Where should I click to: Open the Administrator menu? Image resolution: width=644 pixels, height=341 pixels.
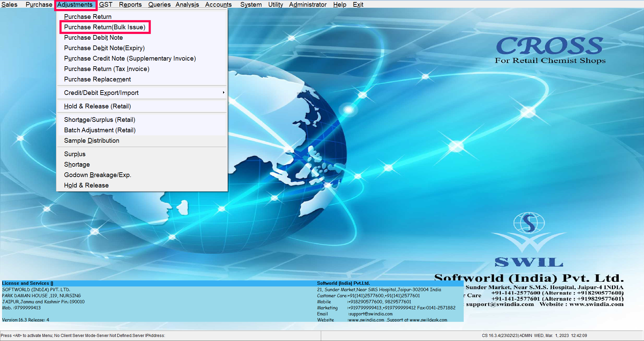308,4
